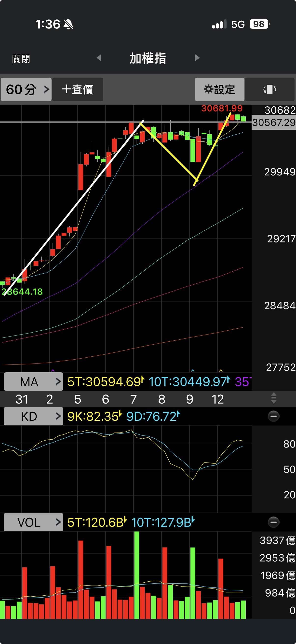Tap the 30681.99 high price label
The image size is (296, 644).
[x=222, y=108]
